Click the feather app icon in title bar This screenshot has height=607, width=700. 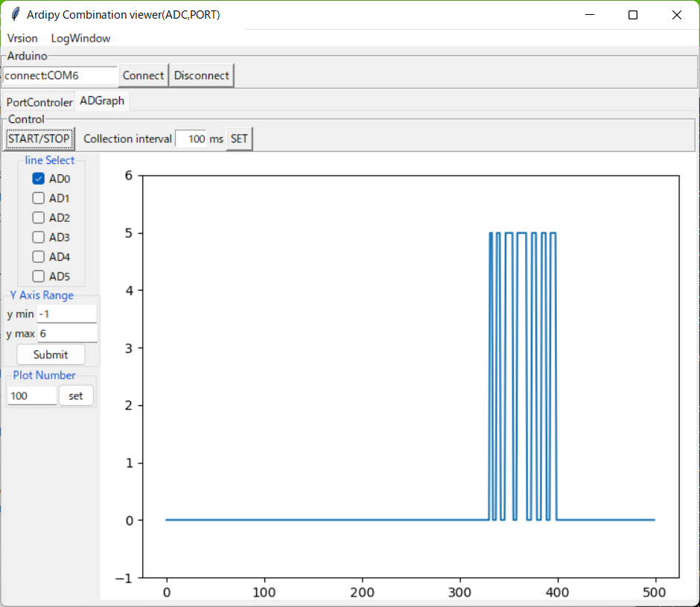15,14
